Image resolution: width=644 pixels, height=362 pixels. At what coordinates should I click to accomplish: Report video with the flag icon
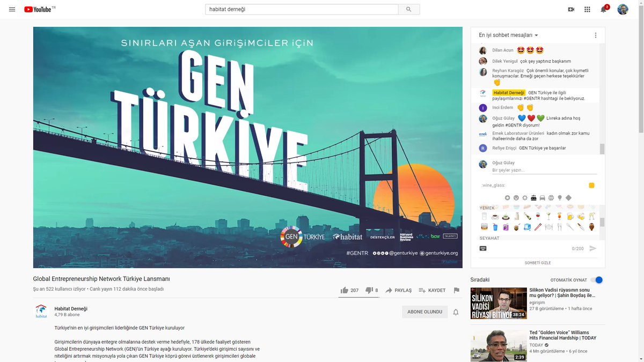click(x=457, y=290)
